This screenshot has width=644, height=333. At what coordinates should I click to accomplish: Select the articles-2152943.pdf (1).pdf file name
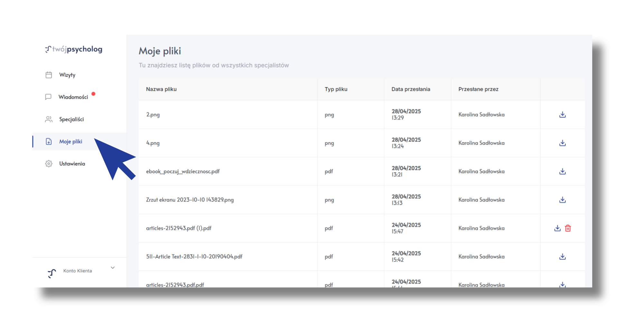(179, 228)
